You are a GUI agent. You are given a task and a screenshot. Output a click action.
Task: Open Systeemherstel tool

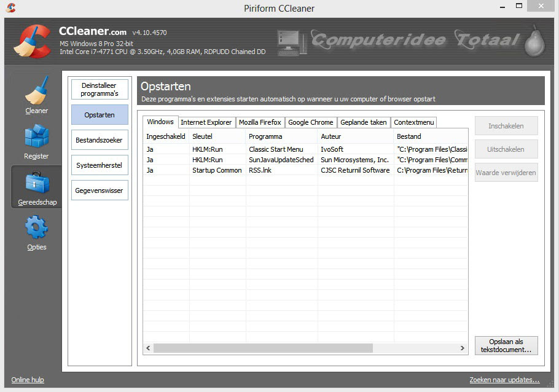tap(100, 165)
